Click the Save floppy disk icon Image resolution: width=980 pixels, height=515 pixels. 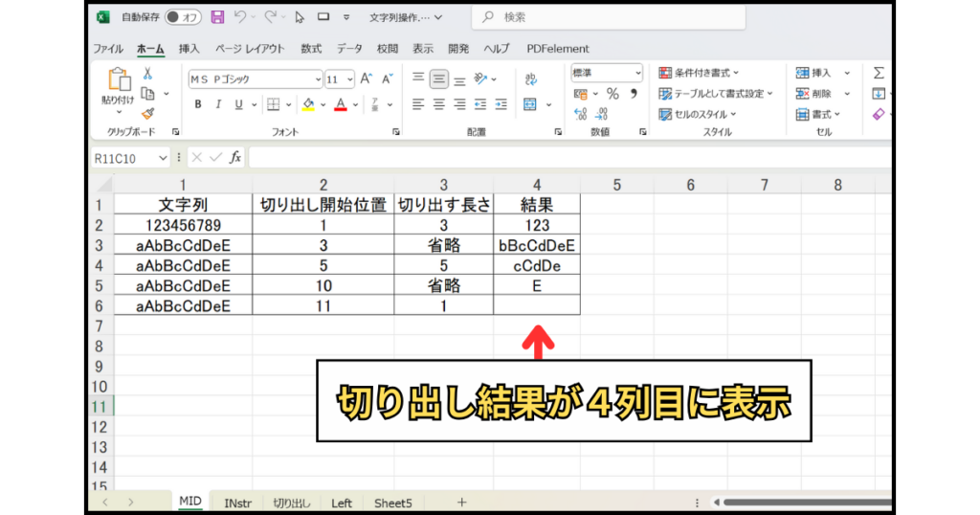click(x=217, y=17)
